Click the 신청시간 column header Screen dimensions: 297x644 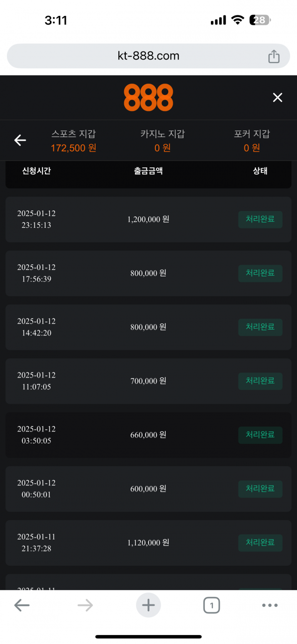(x=37, y=171)
